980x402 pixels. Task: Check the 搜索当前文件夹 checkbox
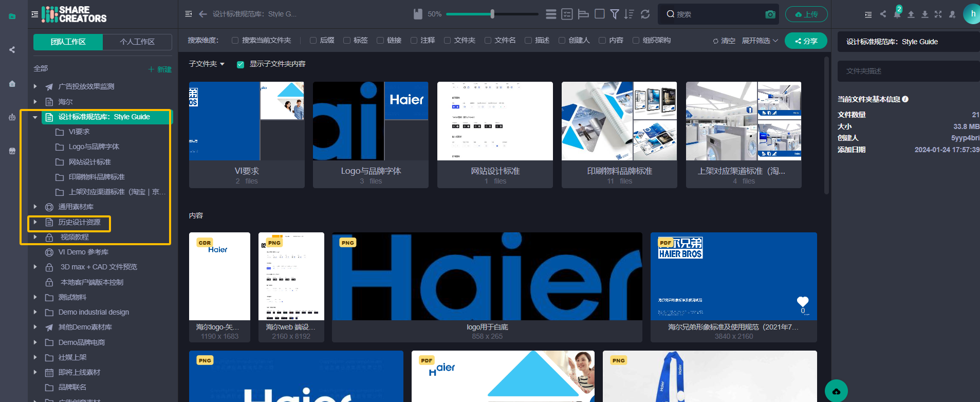235,40
